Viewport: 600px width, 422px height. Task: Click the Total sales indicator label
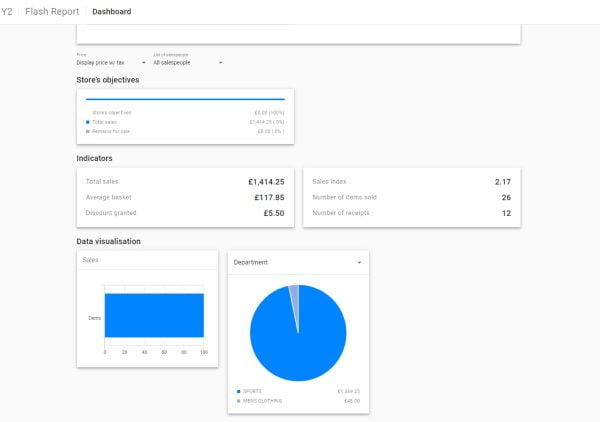102,181
